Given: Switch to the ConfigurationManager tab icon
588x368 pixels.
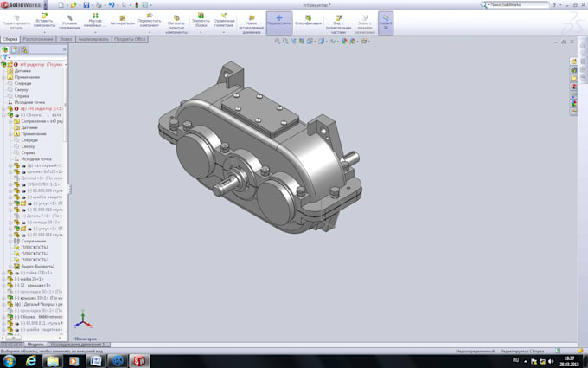Looking at the screenshot, I should (24, 50).
